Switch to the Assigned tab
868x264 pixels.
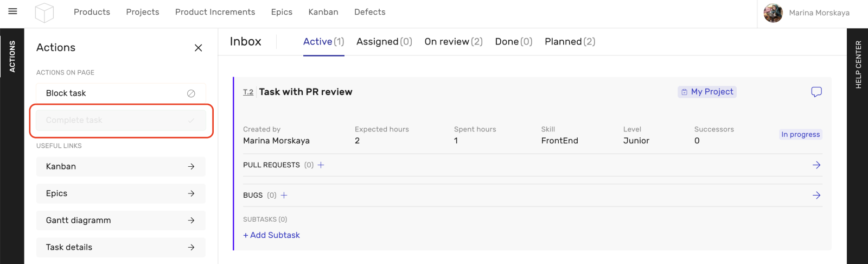click(384, 42)
